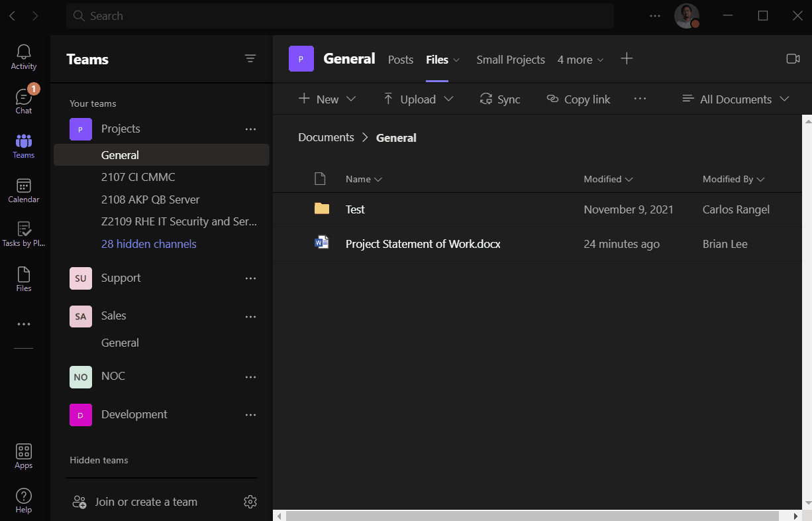Click in the Search box

point(340,16)
